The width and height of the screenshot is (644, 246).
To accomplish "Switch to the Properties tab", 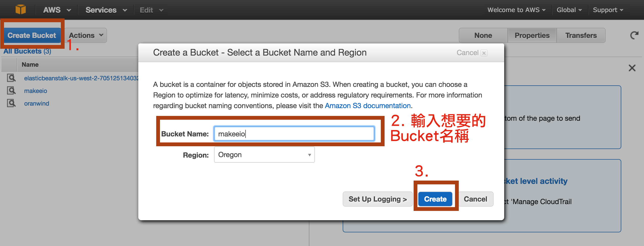I will (x=532, y=35).
